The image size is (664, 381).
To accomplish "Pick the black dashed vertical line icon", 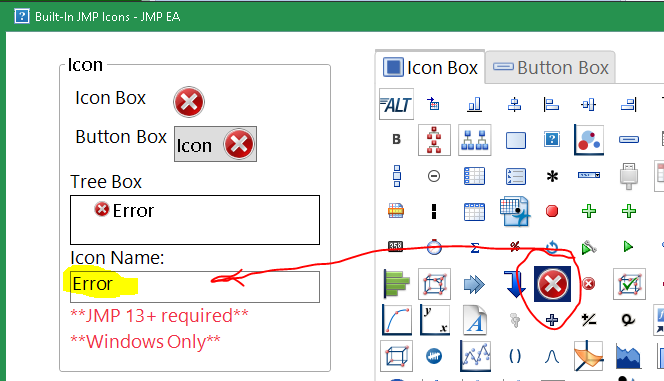I will (434, 211).
